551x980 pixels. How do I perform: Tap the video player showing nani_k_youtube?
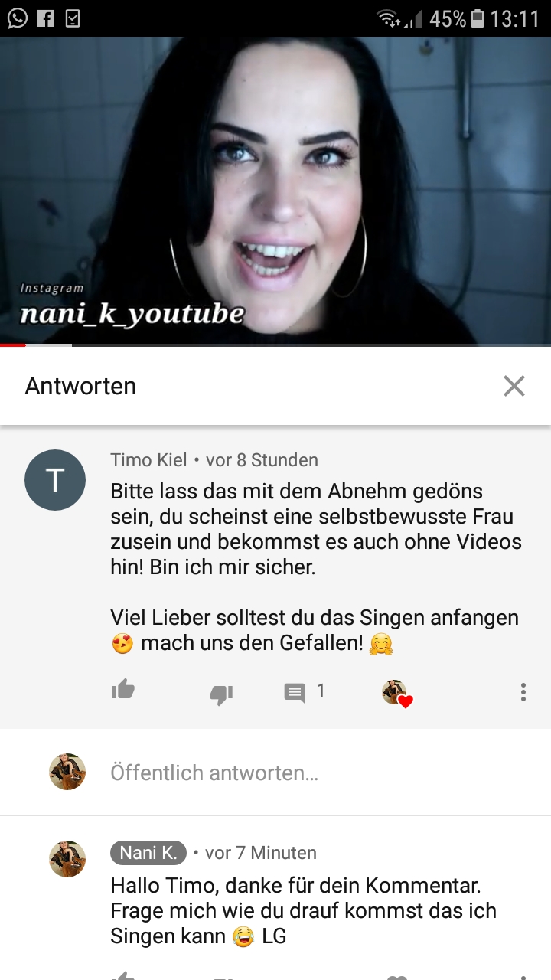click(275, 190)
